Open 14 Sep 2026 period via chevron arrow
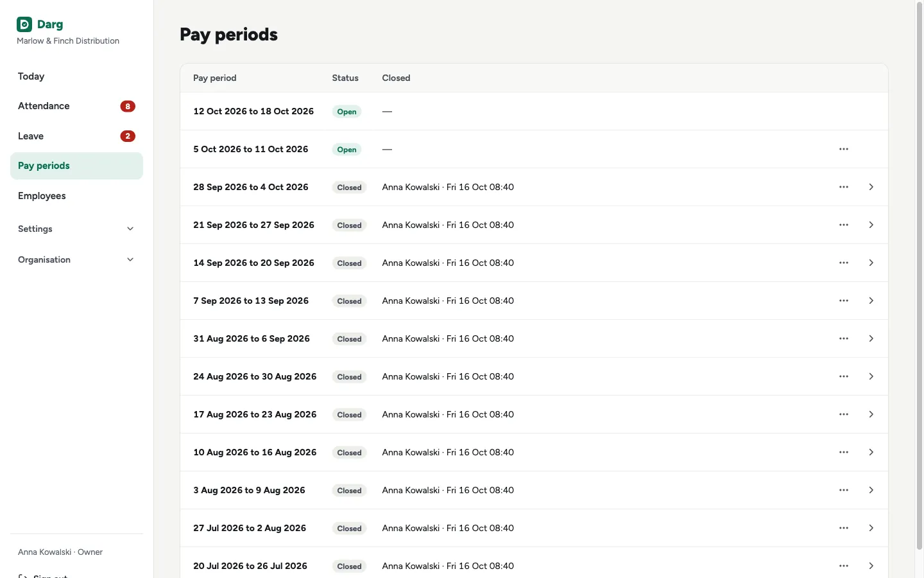 pyautogui.click(x=871, y=263)
